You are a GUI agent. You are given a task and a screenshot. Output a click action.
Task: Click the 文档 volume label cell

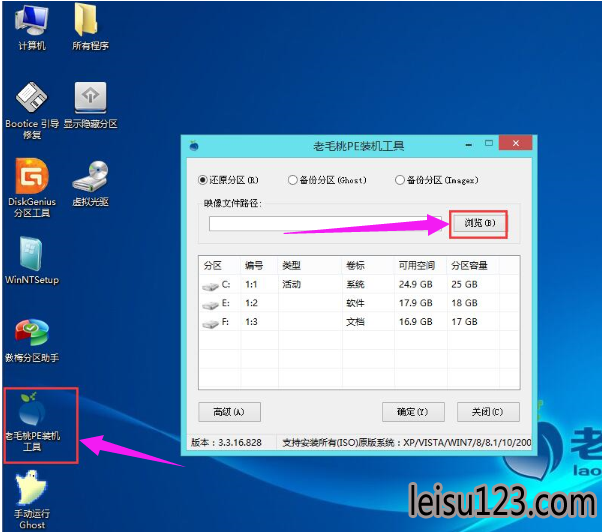355,322
